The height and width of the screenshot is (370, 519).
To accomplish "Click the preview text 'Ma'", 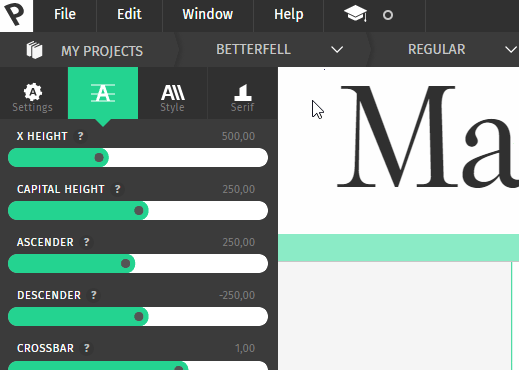I will 428,137.
